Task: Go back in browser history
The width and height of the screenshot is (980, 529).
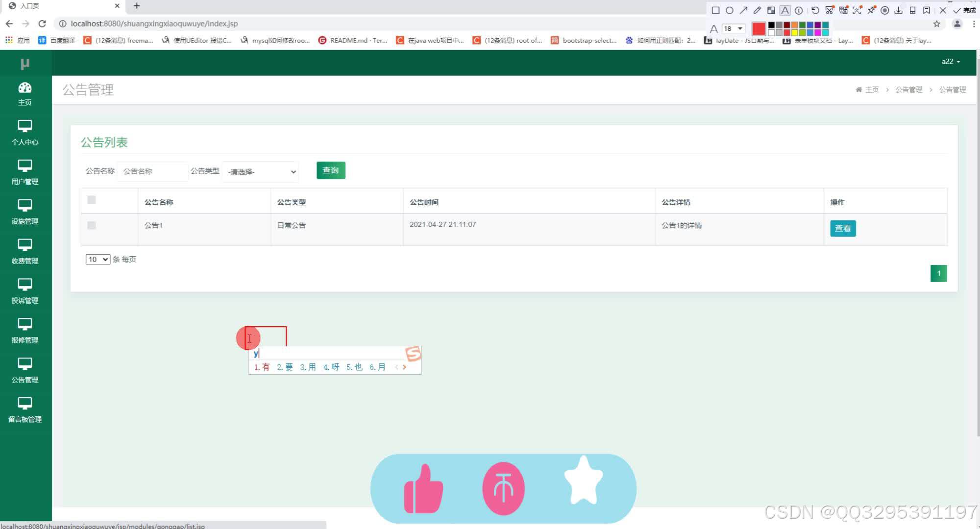Action: (x=9, y=24)
